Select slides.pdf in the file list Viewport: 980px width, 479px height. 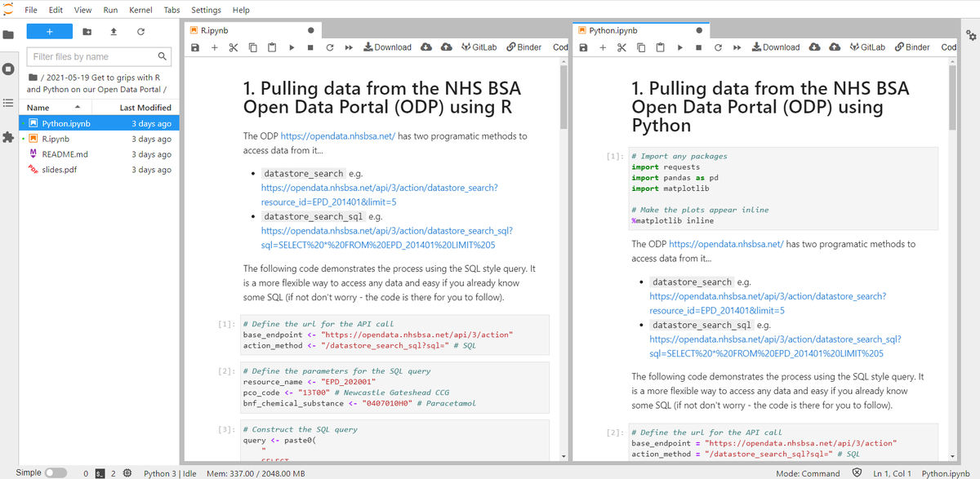point(100,170)
